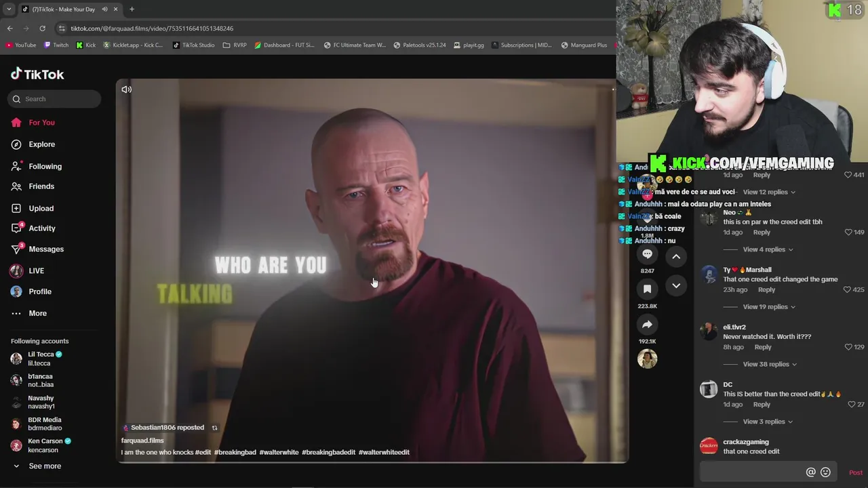Go to next video with down arrow
The image size is (868, 488).
[x=676, y=286]
